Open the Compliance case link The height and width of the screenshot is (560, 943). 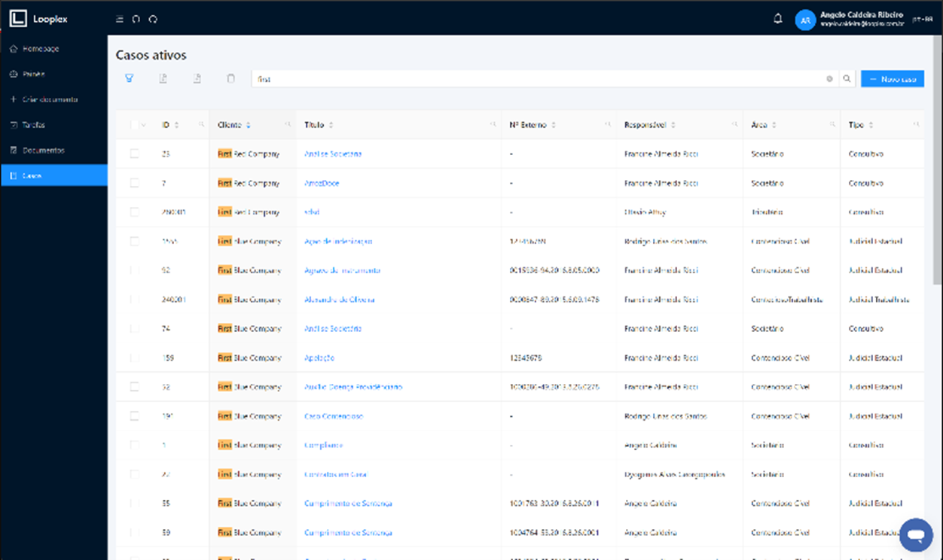(x=324, y=445)
